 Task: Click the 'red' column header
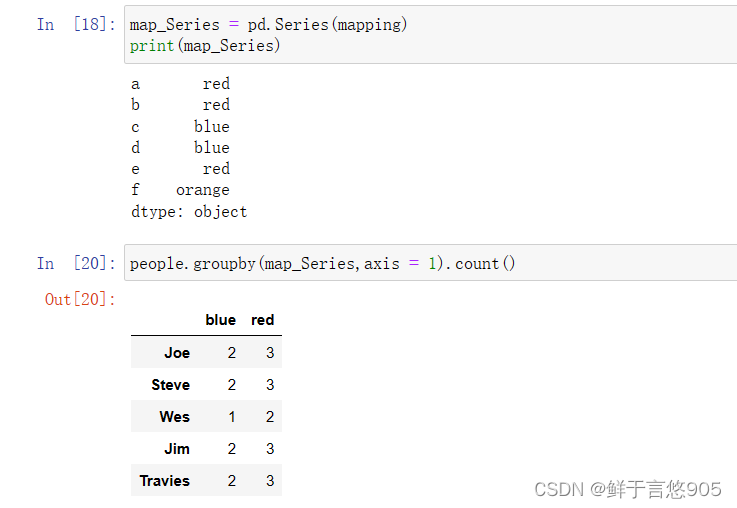262,320
